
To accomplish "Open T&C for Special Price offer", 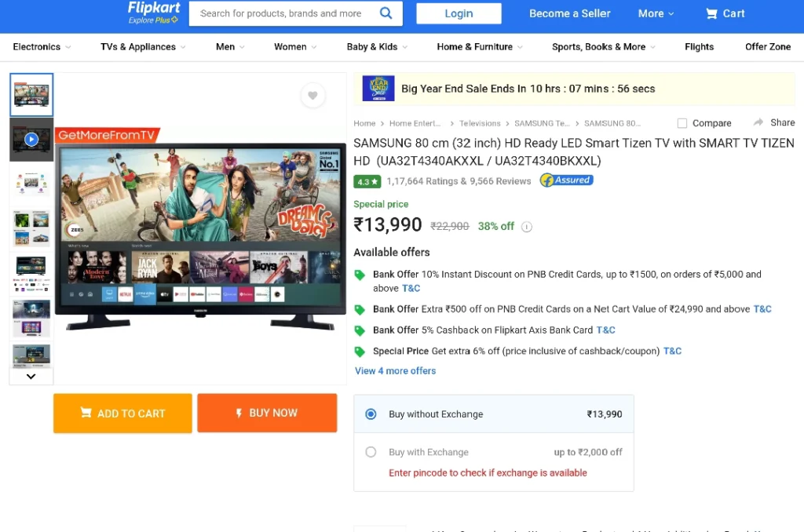I will tap(672, 351).
